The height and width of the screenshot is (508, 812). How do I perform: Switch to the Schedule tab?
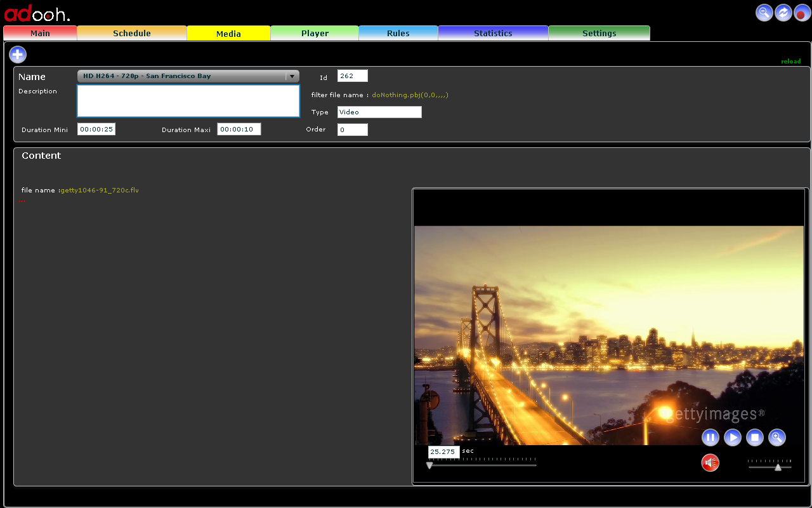(132, 33)
